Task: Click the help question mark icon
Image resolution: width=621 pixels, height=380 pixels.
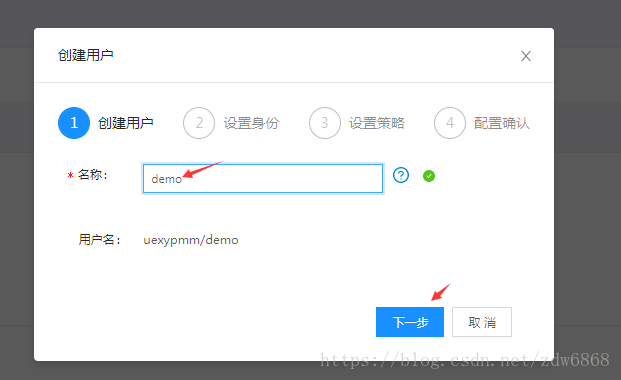Action: 401,175
